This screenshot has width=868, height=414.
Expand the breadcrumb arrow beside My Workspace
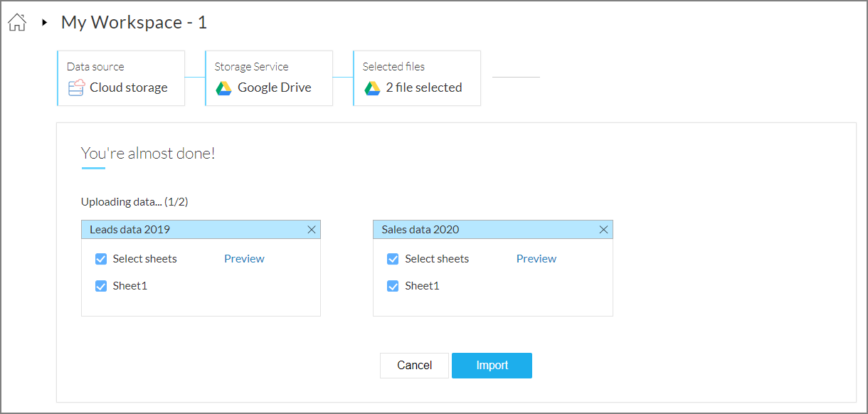[x=44, y=23]
